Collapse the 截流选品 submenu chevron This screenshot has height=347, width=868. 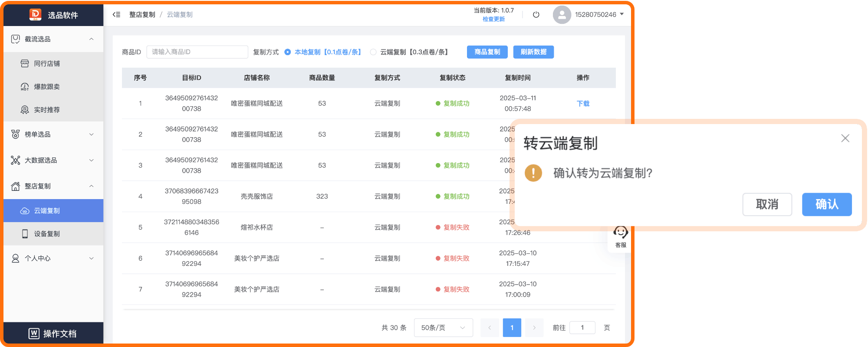[x=91, y=39]
